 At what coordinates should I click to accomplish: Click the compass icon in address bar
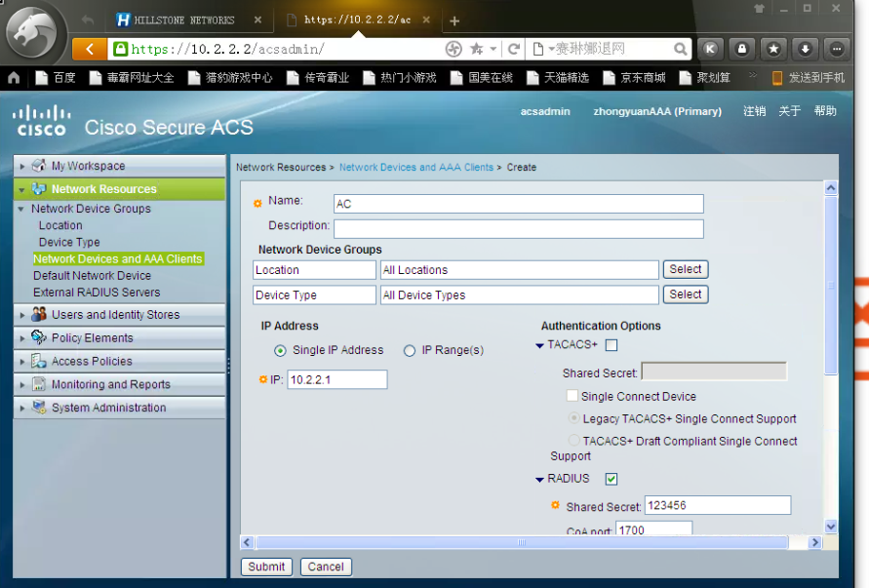pyautogui.click(x=454, y=49)
